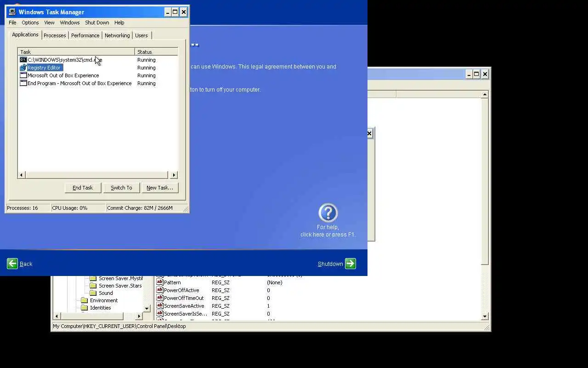
Task: Open the File menu in Task Manager
Action: pyautogui.click(x=12, y=23)
